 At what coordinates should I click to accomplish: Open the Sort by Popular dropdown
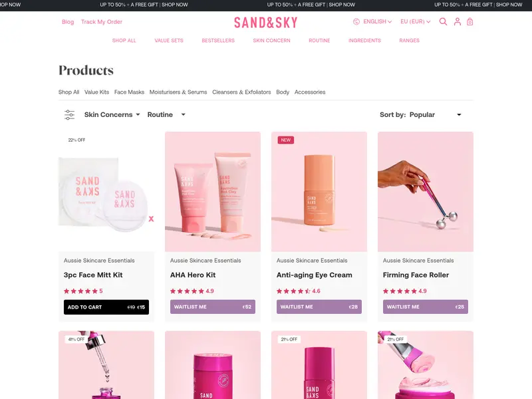(x=421, y=114)
